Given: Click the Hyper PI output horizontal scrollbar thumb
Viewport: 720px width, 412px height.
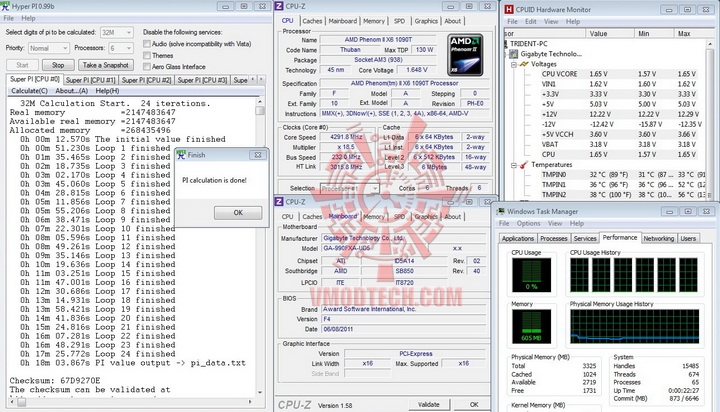Looking at the screenshot, I should [x=21, y=402].
